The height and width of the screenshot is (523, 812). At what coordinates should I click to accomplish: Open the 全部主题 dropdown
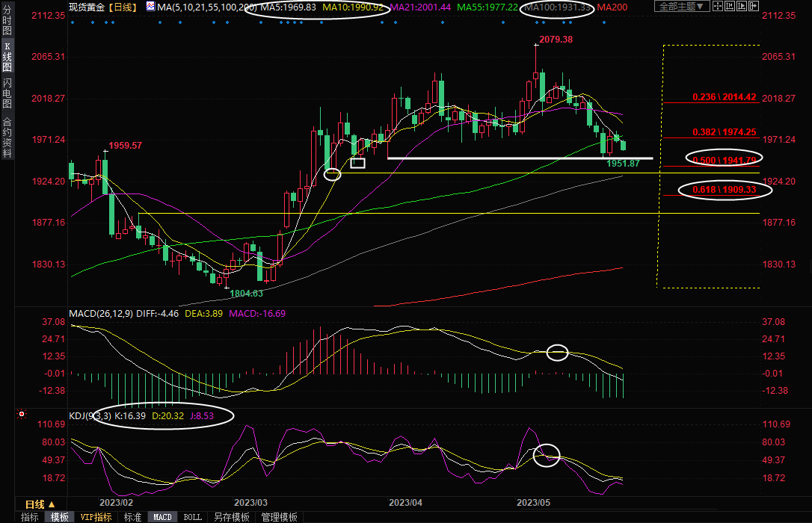[x=679, y=7]
